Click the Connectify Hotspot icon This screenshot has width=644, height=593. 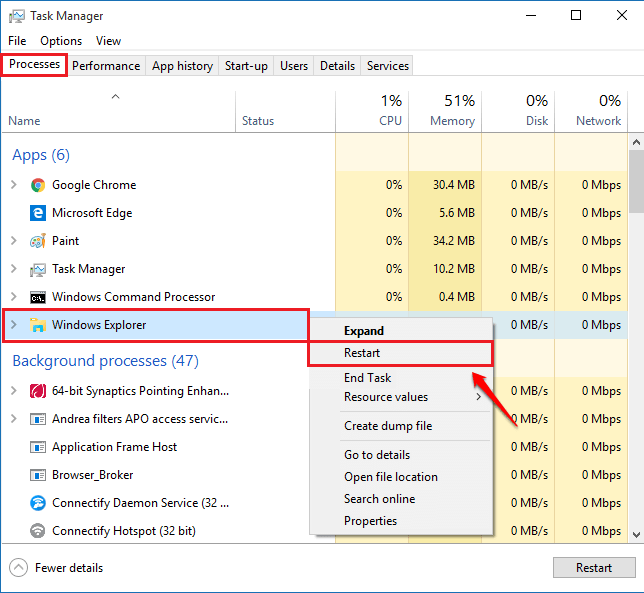(x=38, y=531)
